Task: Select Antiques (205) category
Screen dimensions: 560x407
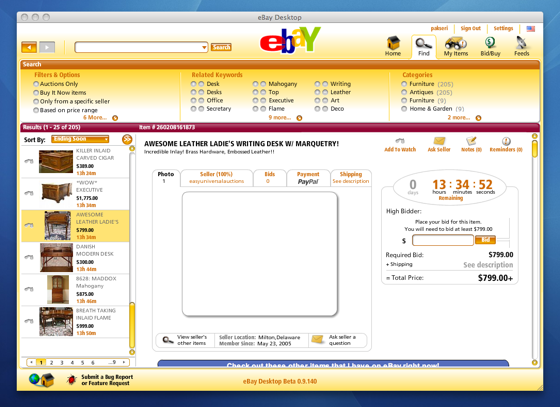Action: click(x=404, y=92)
